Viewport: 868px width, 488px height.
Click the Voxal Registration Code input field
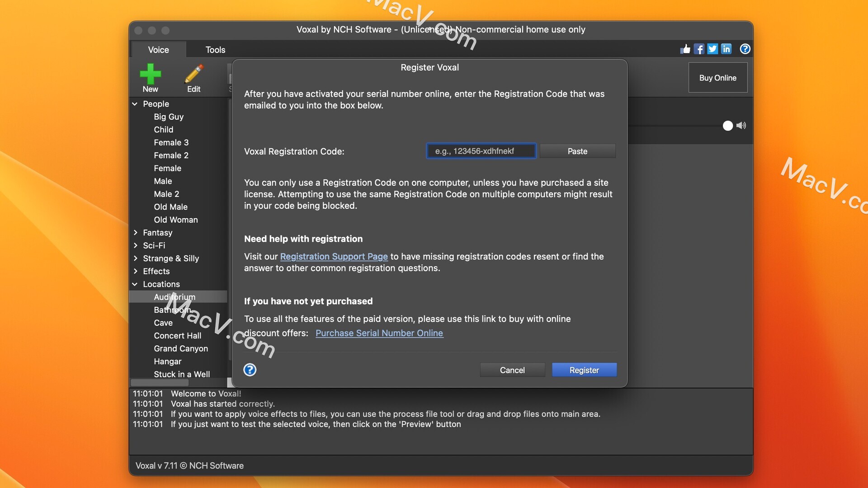(x=481, y=151)
